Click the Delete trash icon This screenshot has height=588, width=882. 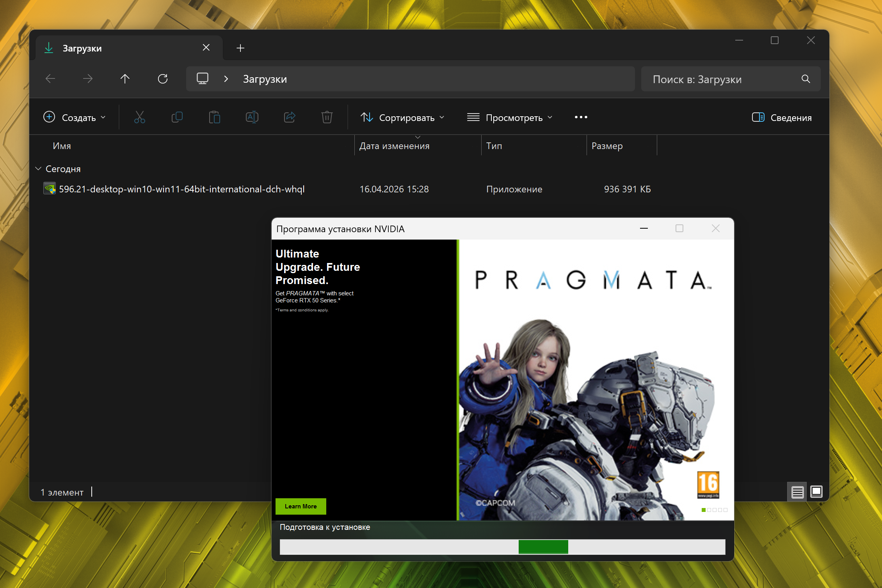coord(327,117)
